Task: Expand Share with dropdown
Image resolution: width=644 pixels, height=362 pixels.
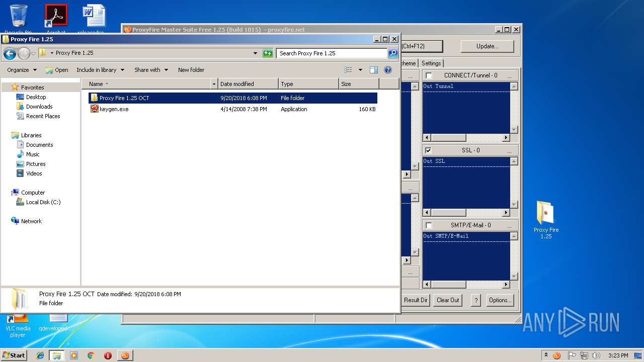Action: pos(151,70)
